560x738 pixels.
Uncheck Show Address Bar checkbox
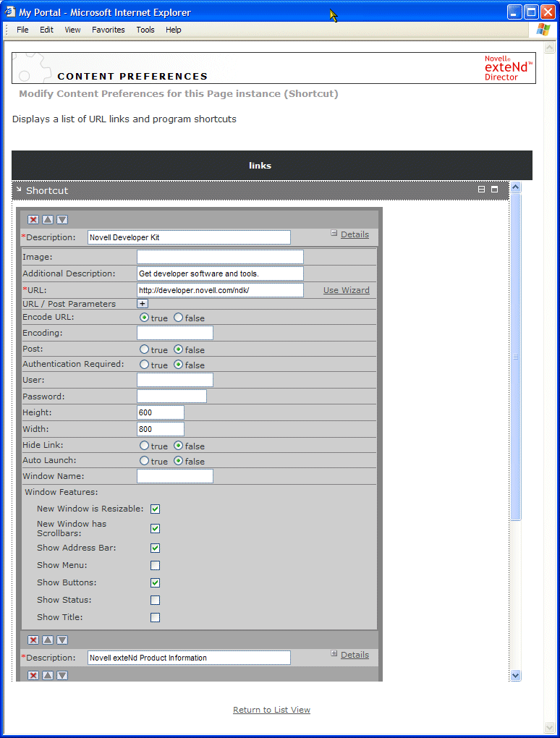click(x=155, y=548)
